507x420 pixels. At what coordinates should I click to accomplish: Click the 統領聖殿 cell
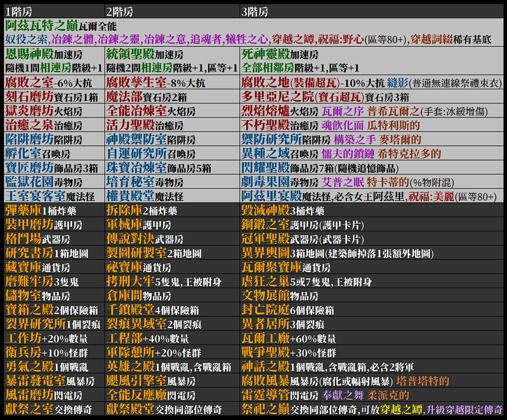point(172,61)
